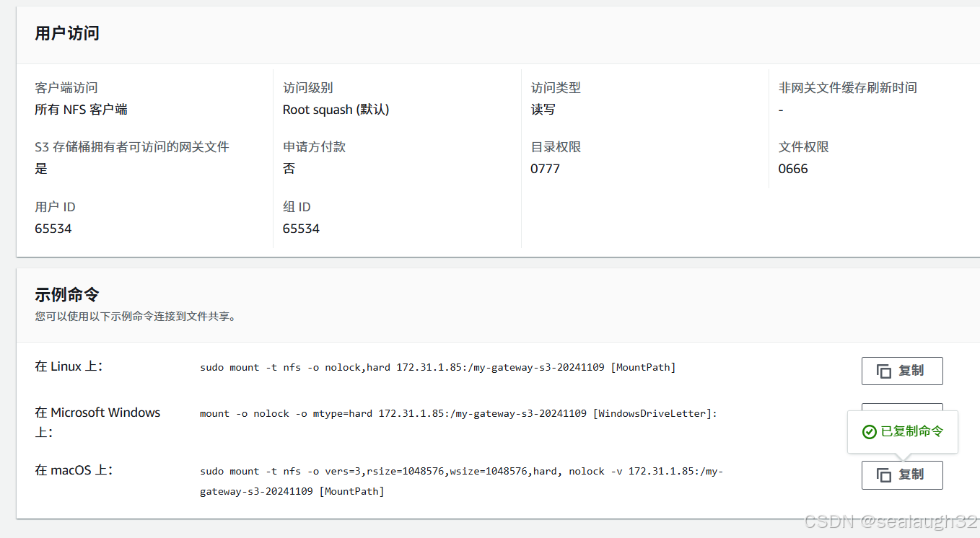
Task: Click the Root squash (默认) value
Action: coord(336,110)
